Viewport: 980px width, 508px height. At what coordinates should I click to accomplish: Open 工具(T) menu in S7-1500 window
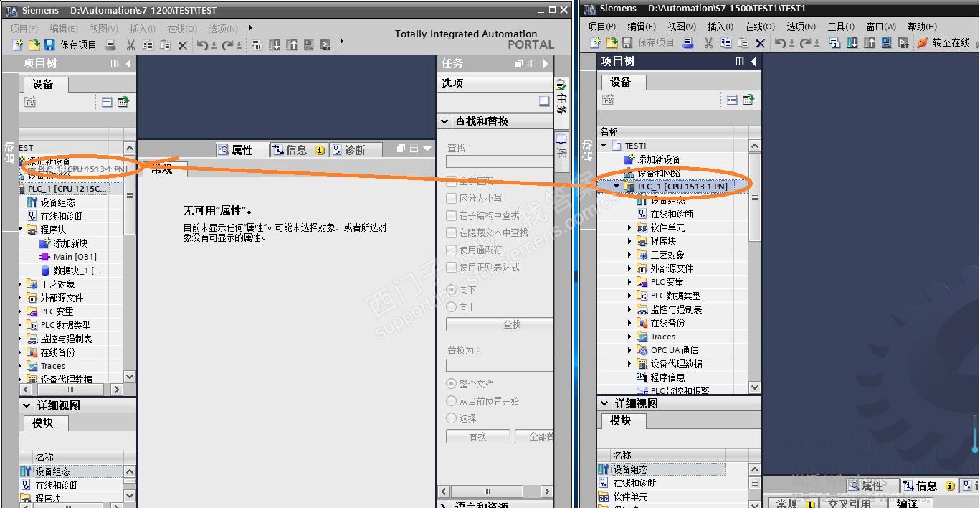click(841, 27)
